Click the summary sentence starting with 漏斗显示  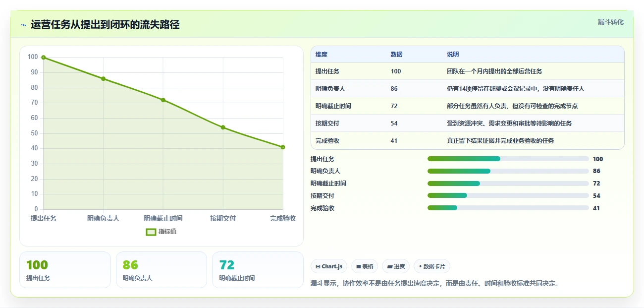434,283
